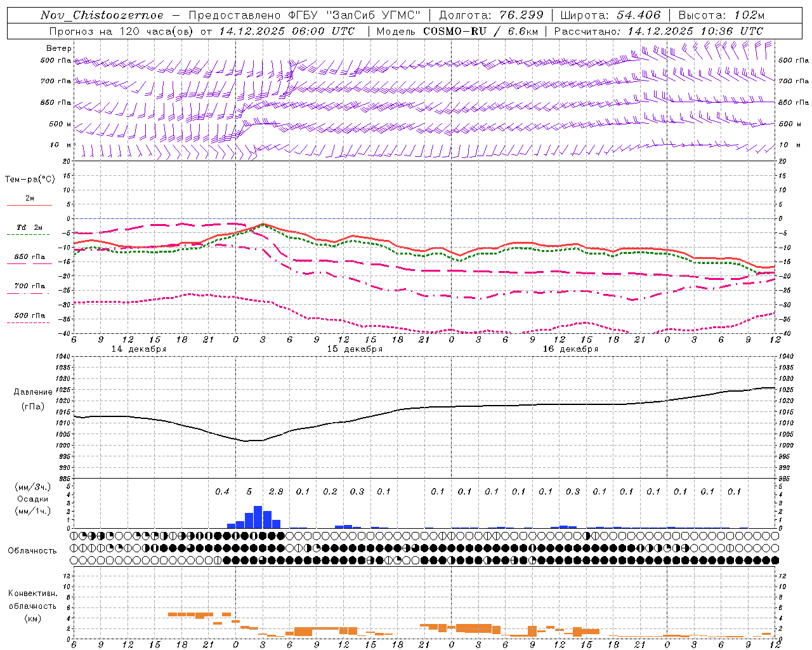Click the Прогноз на 120 часа(ов) text
The height and width of the screenshot is (650, 812).
tap(122, 31)
